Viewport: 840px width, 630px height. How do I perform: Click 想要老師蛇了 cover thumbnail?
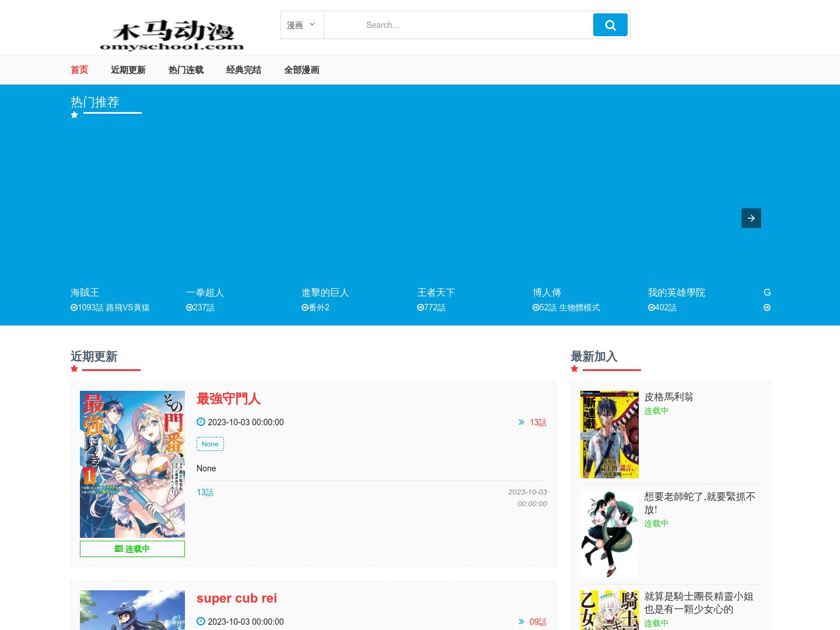pyautogui.click(x=610, y=534)
